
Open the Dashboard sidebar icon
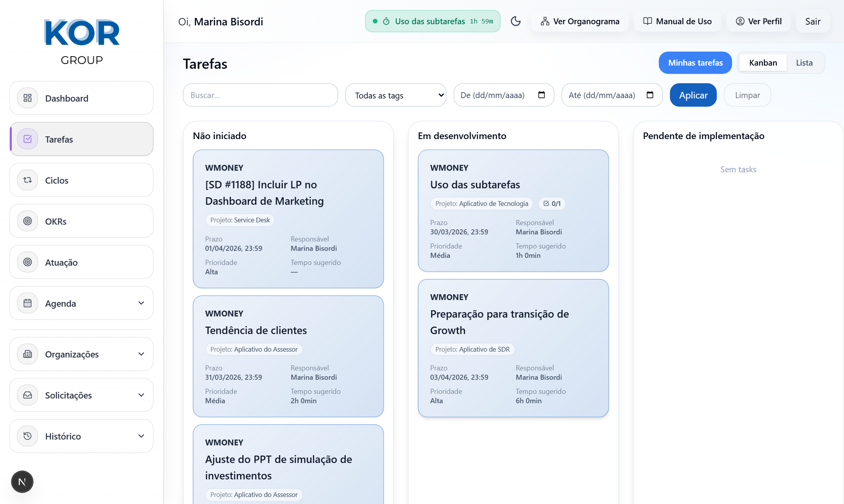click(x=27, y=98)
